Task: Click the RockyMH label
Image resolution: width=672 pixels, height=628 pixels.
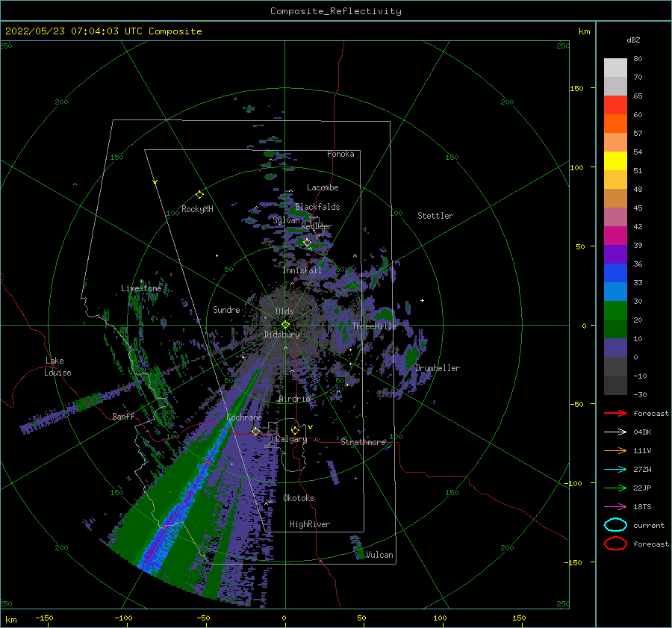Action: [197, 209]
